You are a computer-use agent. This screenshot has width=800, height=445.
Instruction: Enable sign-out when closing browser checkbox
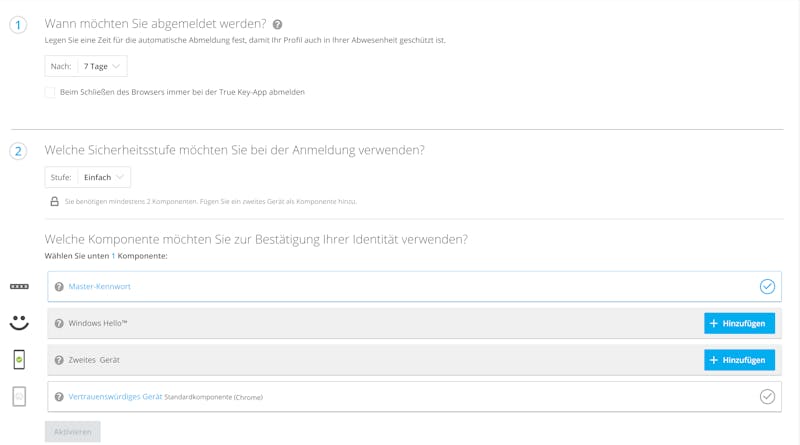coord(50,92)
